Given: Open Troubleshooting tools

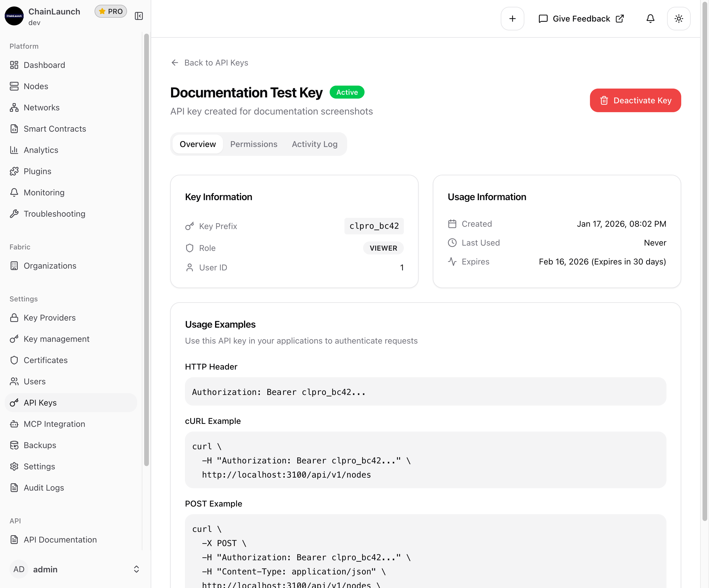Looking at the screenshot, I should tap(54, 213).
